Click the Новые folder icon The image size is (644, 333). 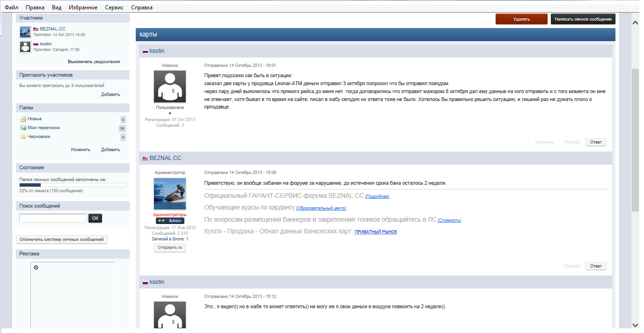pyautogui.click(x=23, y=119)
